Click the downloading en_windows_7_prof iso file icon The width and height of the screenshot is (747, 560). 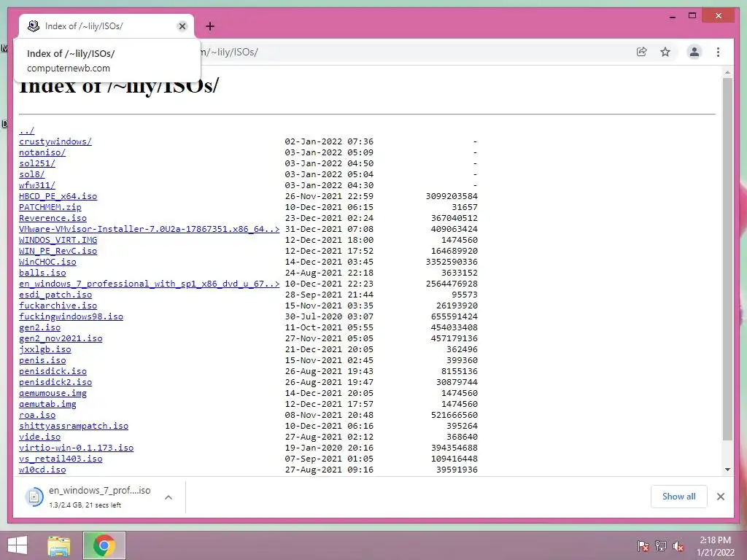pos(34,497)
